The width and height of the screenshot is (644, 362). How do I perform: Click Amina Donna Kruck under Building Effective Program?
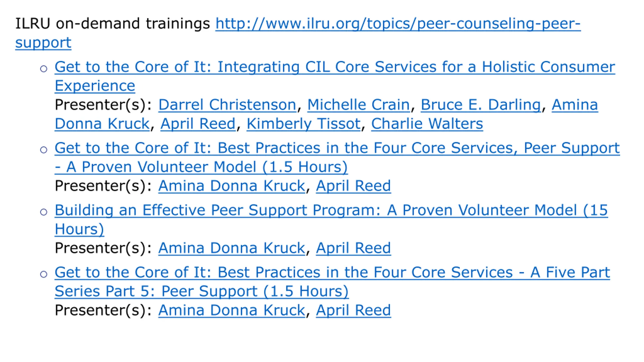(231, 248)
